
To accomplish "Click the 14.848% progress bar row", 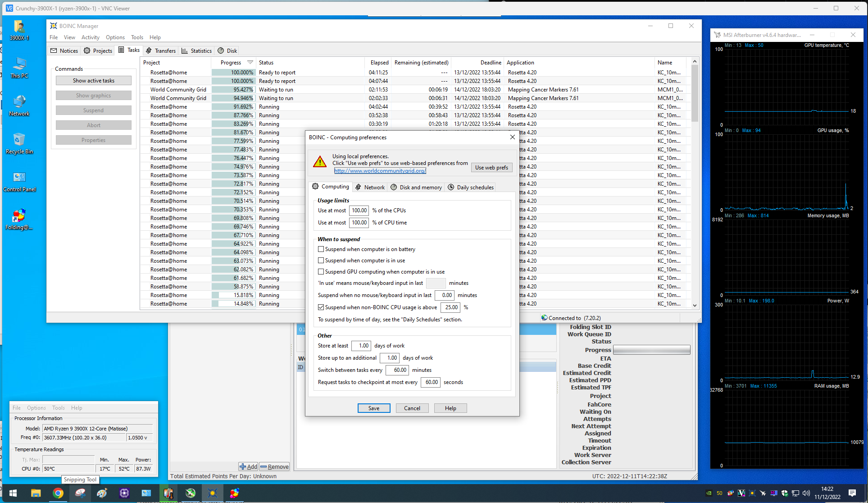I will 233,304.
